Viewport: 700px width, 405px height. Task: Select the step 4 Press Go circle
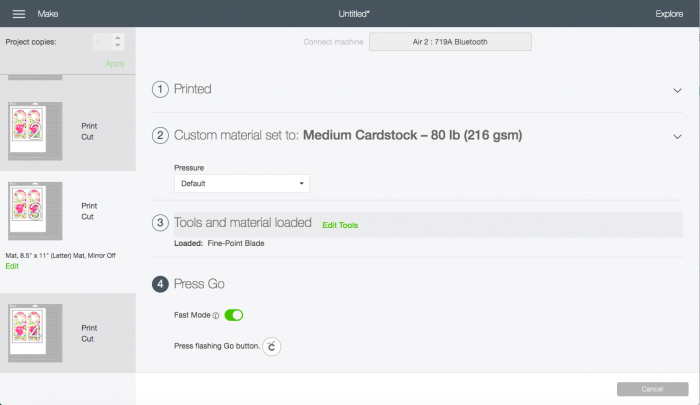tap(160, 284)
